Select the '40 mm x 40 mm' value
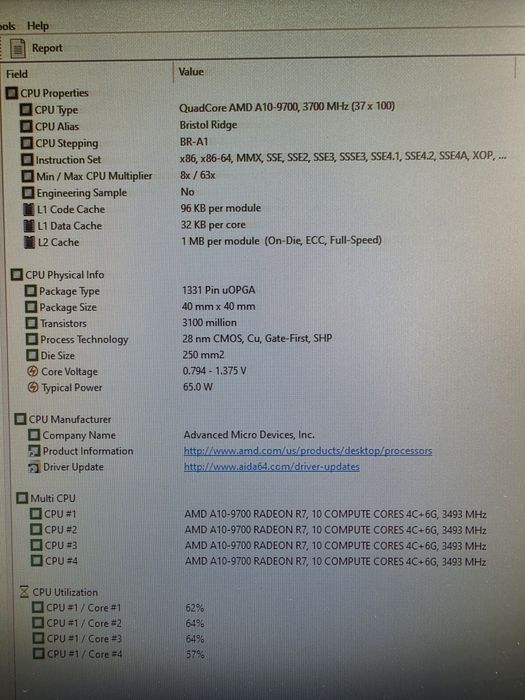 pyautogui.click(x=219, y=306)
